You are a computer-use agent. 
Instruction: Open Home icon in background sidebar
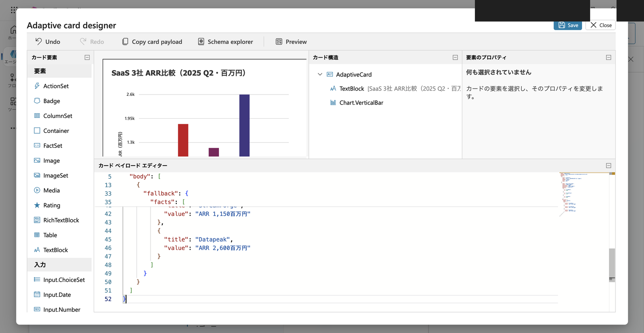[13, 30]
